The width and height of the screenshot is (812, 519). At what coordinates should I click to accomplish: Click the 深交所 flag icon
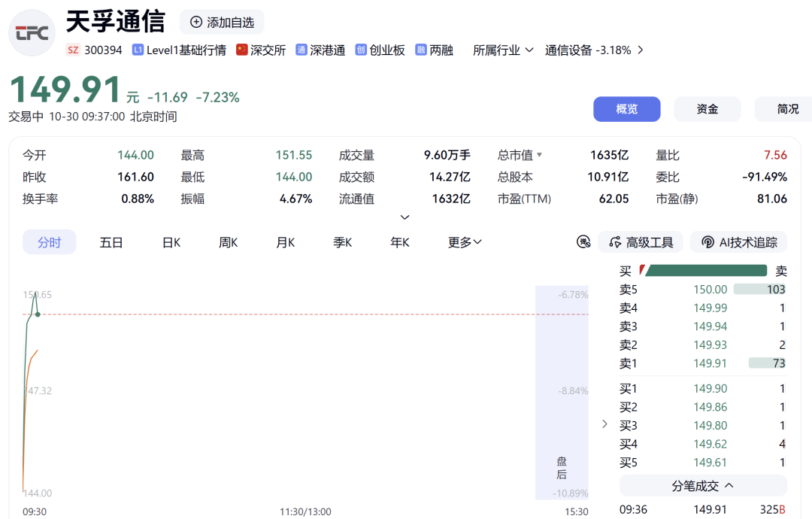(242, 50)
